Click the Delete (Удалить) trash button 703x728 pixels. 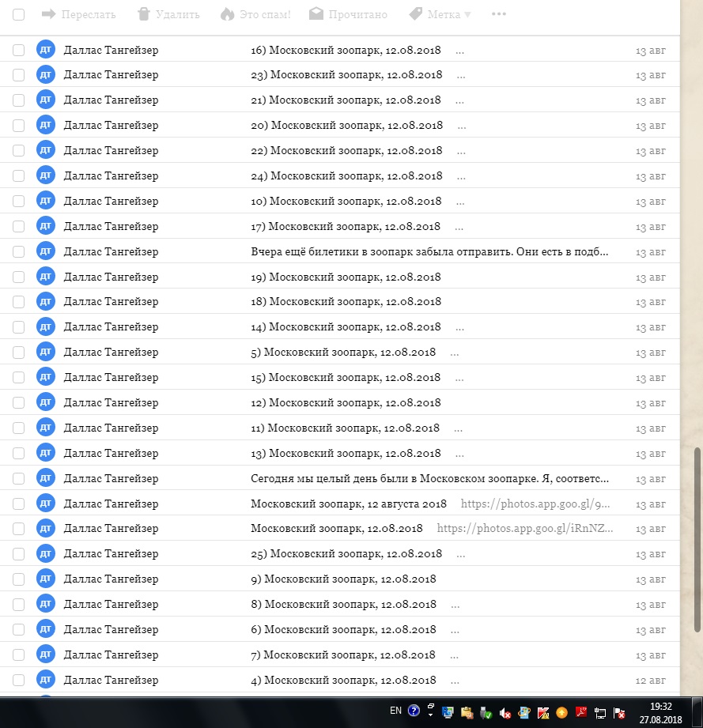click(168, 14)
